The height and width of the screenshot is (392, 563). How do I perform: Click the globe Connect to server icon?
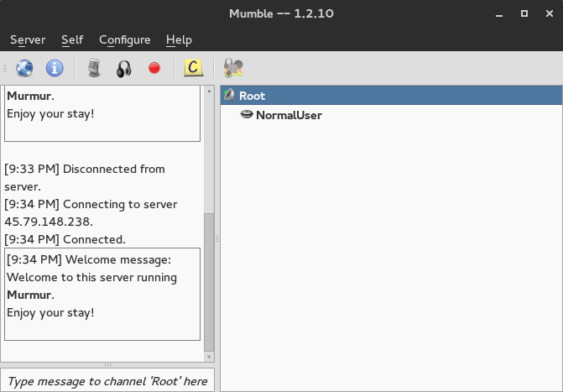(x=24, y=68)
